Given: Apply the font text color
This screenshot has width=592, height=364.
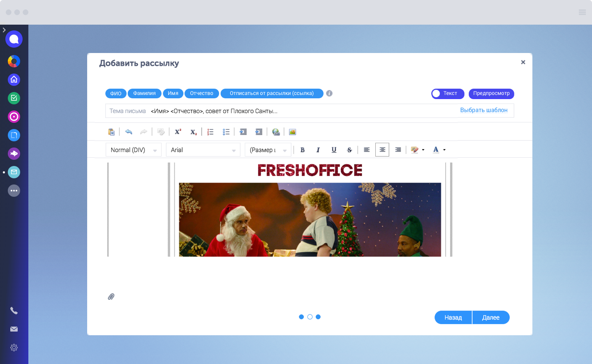Looking at the screenshot, I should pyautogui.click(x=436, y=150).
